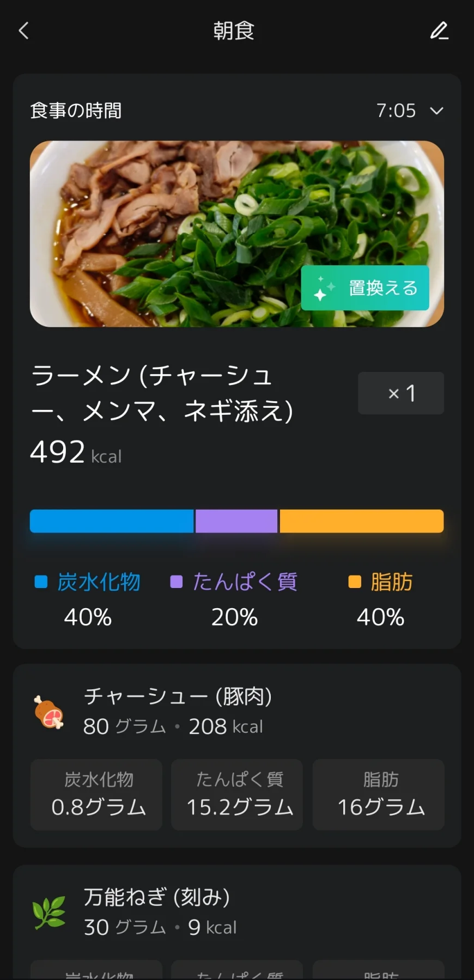Open the ramen food photo
Viewport: 474px width, 980px height.
click(x=163, y=234)
